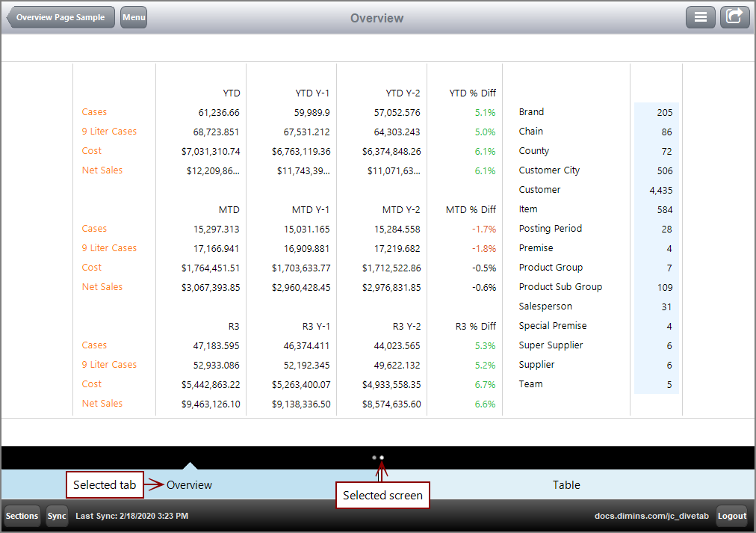
Task: Open the Menu button
Action: 133,17
